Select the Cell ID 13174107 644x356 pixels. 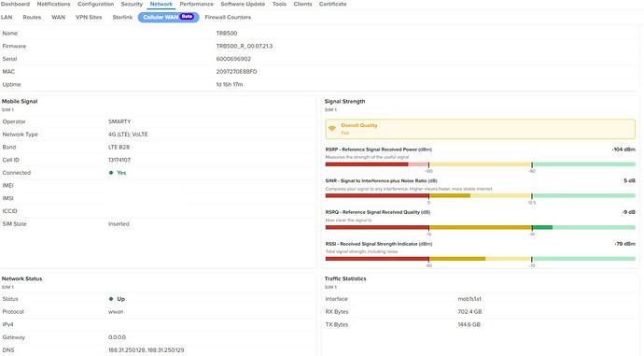(x=119, y=160)
